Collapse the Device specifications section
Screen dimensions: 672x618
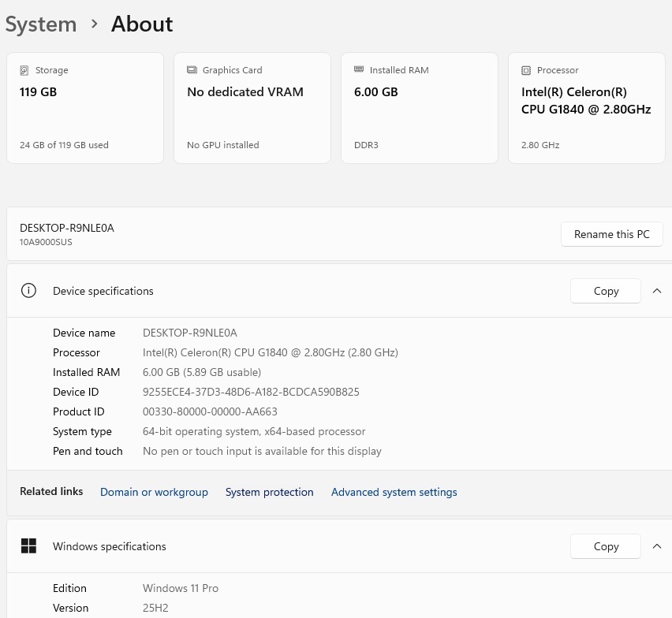[x=656, y=291]
